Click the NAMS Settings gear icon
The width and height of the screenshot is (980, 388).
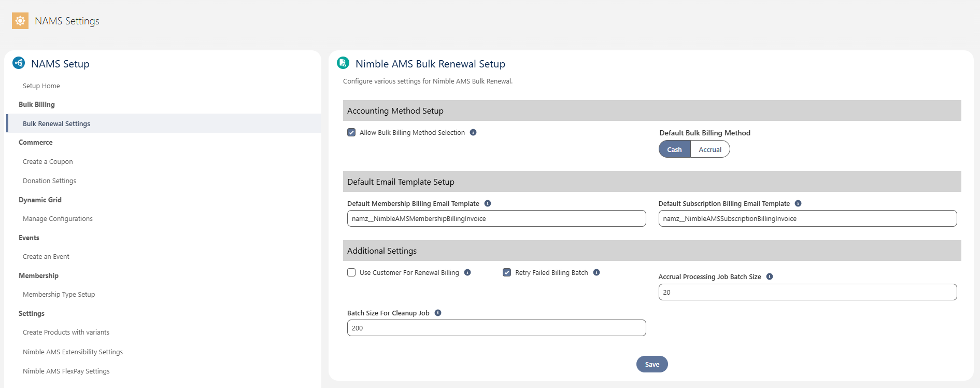point(20,21)
